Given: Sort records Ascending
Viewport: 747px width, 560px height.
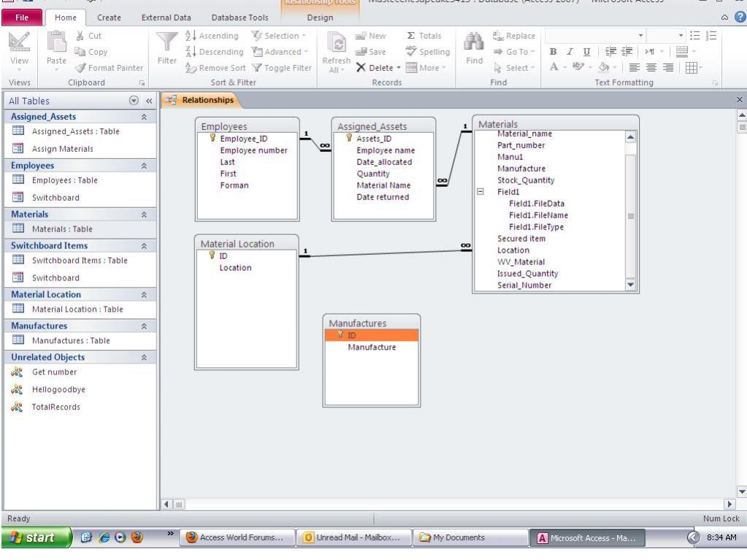Looking at the screenshot, I should [x=212, y=36].
